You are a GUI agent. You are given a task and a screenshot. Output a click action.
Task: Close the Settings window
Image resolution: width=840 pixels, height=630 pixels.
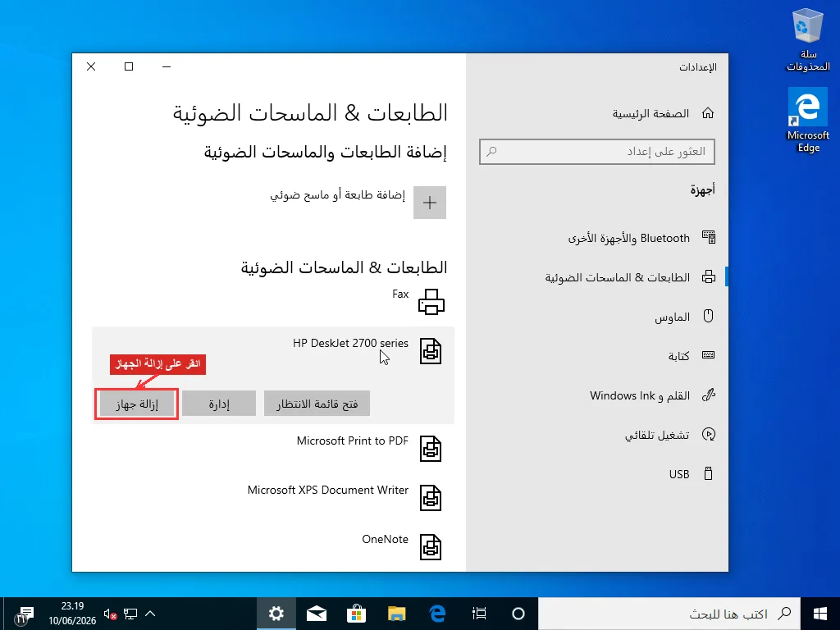point(91,66)
